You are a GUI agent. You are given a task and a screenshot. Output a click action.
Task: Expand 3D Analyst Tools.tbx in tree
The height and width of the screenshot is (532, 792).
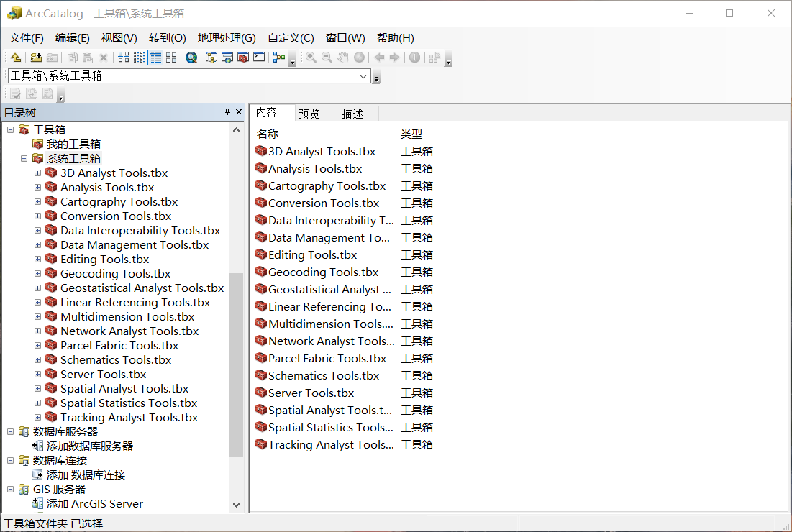point(37,173)
